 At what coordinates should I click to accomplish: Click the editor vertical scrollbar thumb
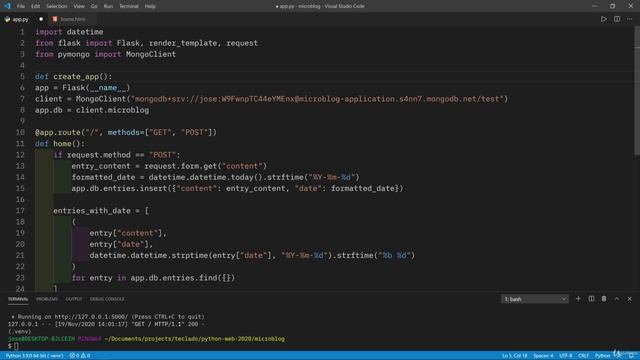point(637,90)
